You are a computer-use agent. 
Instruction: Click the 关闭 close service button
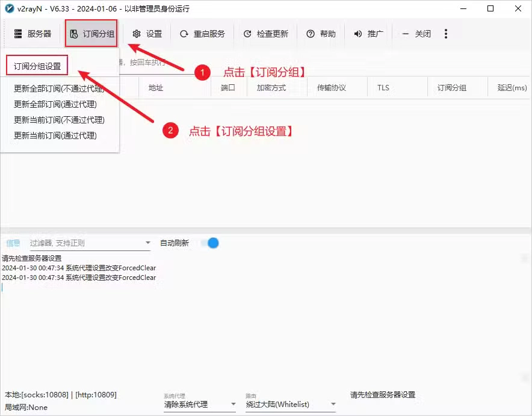(x=416, y=34)
